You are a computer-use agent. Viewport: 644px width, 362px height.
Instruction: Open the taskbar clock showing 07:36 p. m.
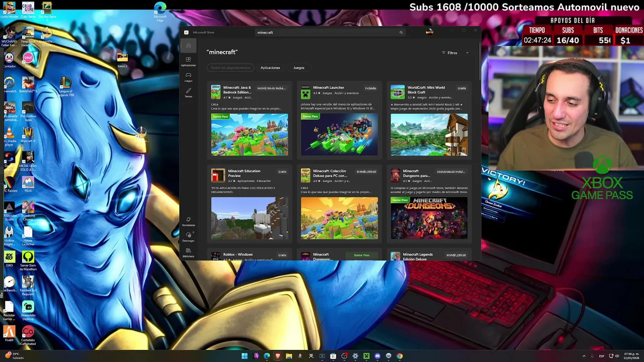pyautogui.click(x=631, y=356)
